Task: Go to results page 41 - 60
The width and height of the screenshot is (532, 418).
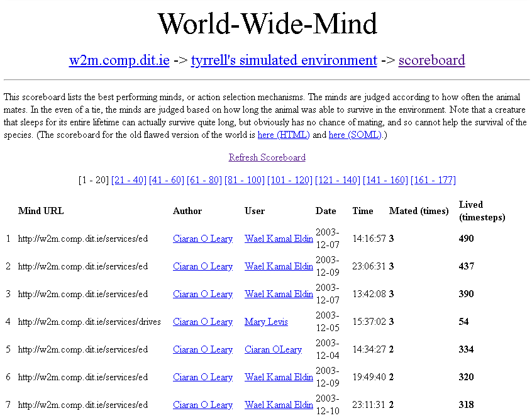Action: click(x=166, y=180)
